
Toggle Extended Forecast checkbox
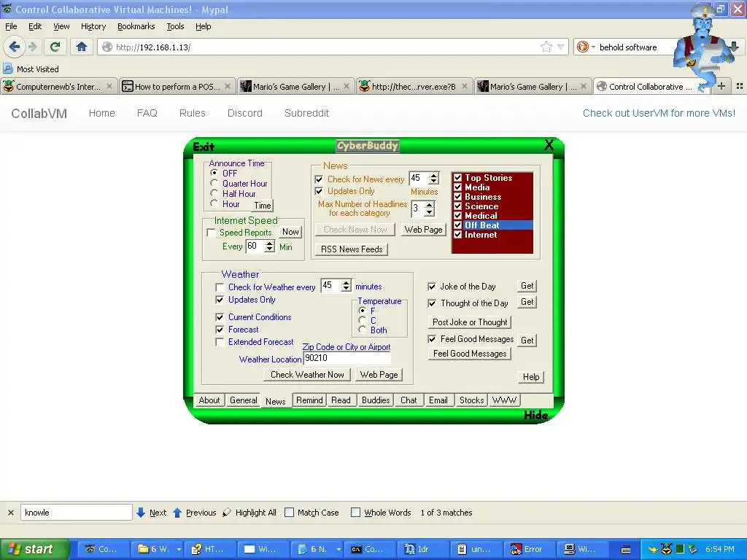[220, 342]
